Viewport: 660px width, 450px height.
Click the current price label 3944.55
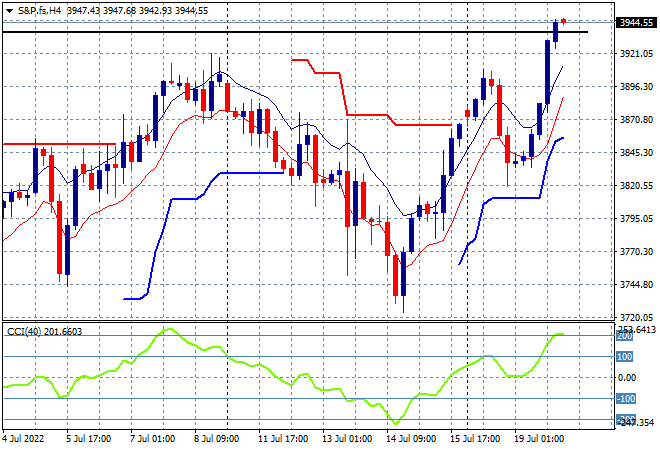click(636, 22)
